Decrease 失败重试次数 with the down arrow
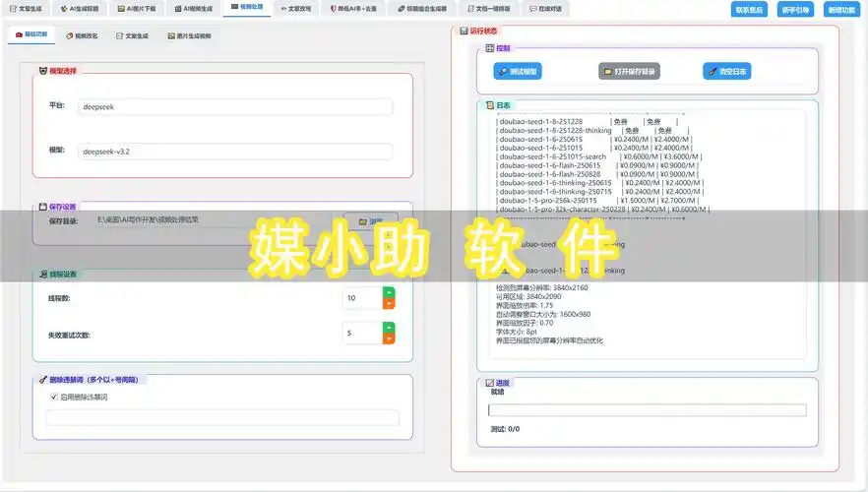Screen dimensions: 868x492 click(x=389, y=338)
